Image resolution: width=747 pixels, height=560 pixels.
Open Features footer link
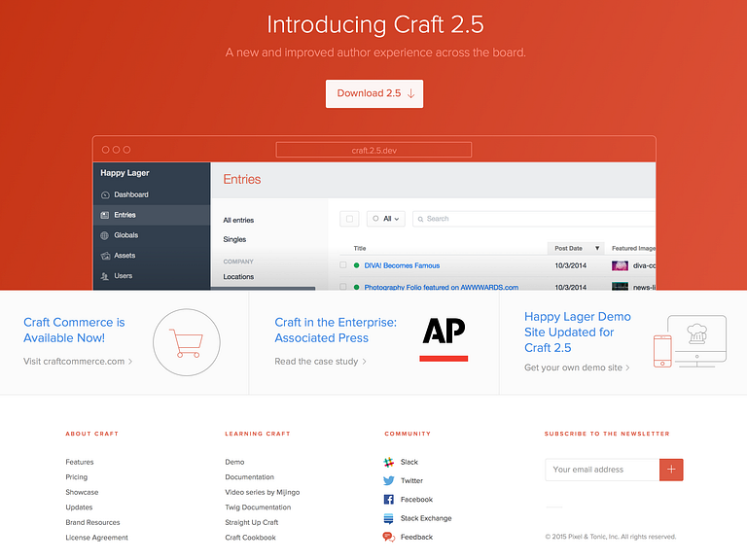pyautogui.click(x=80, y=462)
